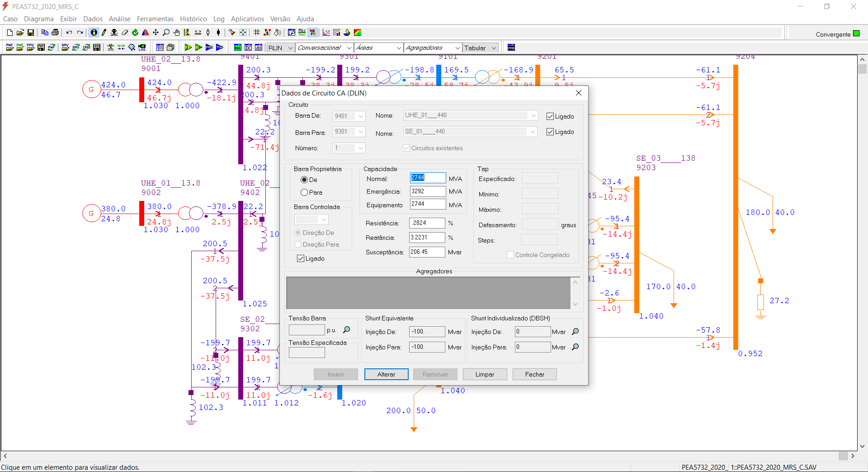868x472 pixels.
Task: Select the 'Para' Barra Proprietária radio
Action: (304, 192)
